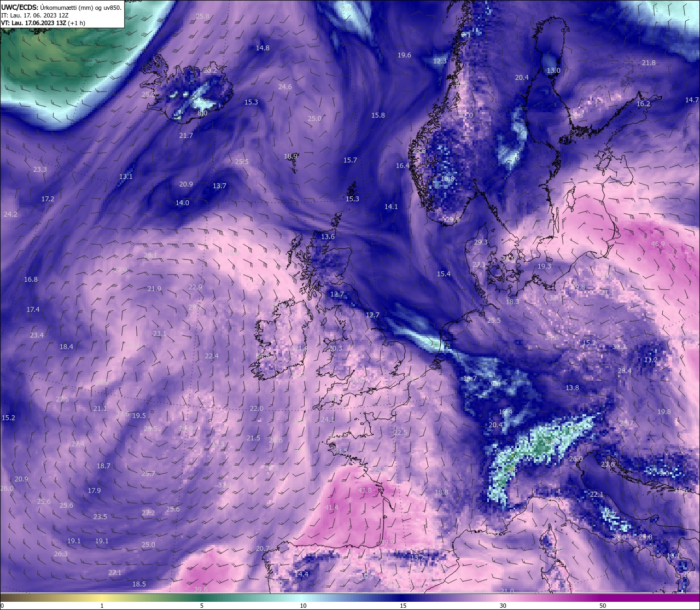The height and width of the screenshot is (610, 700).
Task: Select the map value '14.8'
Action: tap(262, 48)
